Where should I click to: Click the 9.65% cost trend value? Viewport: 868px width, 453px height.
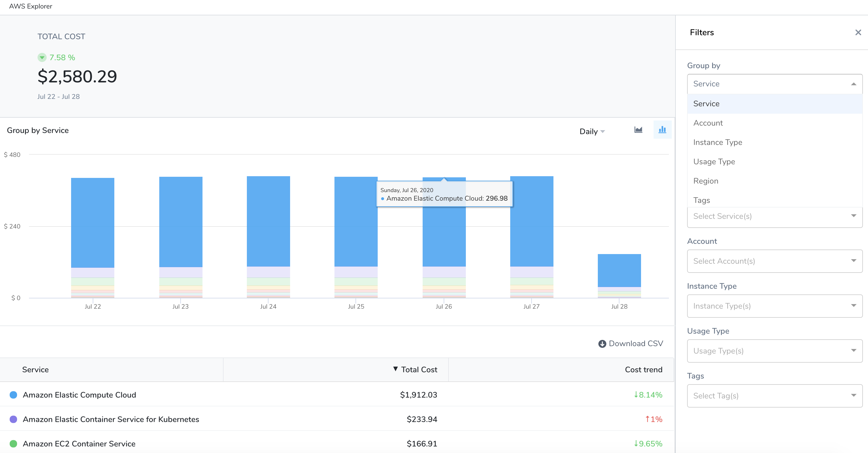pyautogui.click(x=648, y=444)
